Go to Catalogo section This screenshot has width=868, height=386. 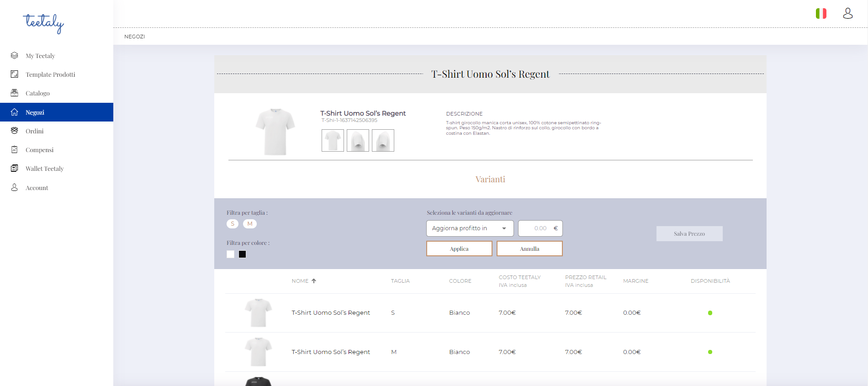37,93
